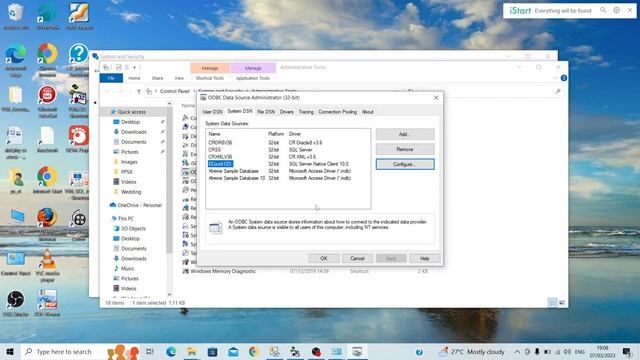Image resolution: width=640 pixels, height=360 pixels.
Task: Open Microsoft Edge from the taskbar
Action: pyautogui.click(x=171, y=351)
